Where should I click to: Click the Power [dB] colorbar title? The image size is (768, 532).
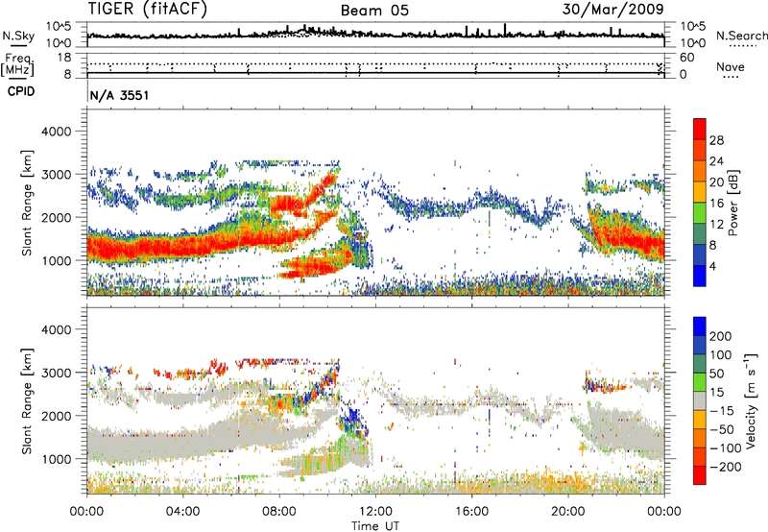pos(732,203)
